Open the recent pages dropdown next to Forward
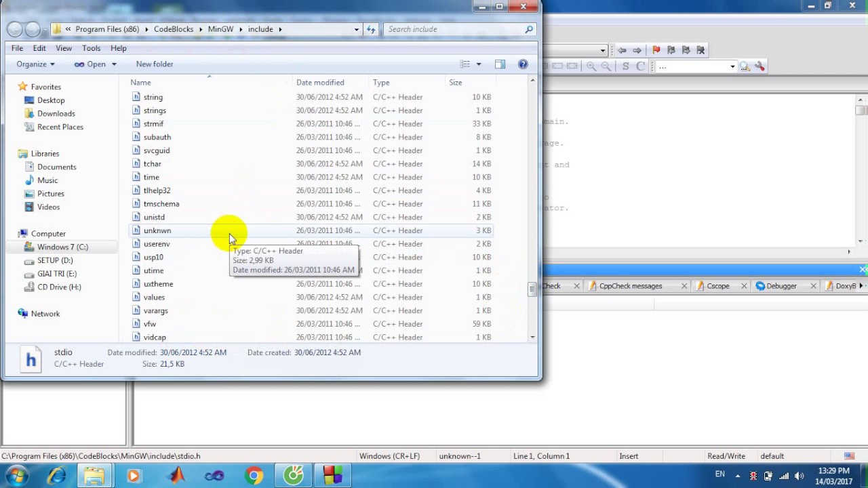Viewport: 868px width, 488px height. click(45, 29)
